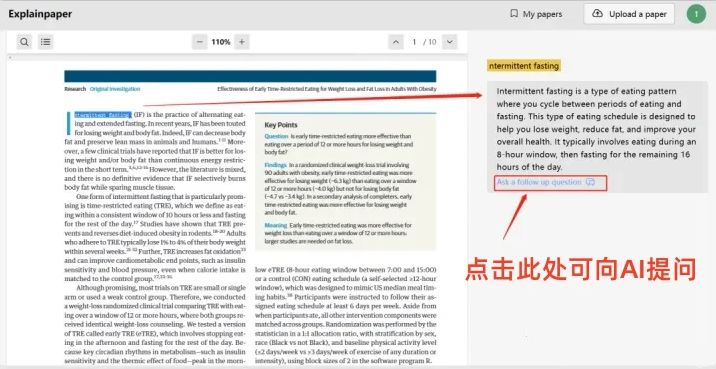Click the highlighted 'ntermittent fasting' tag in sidebar
This screenshot has height=369, width=716.
(524, 66)
